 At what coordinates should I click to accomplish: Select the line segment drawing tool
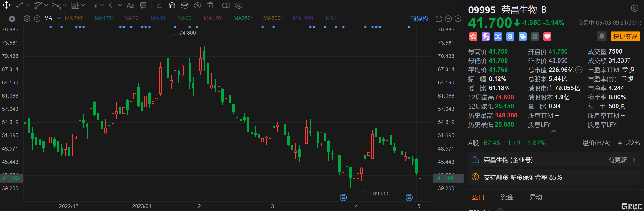pos(19,5)
